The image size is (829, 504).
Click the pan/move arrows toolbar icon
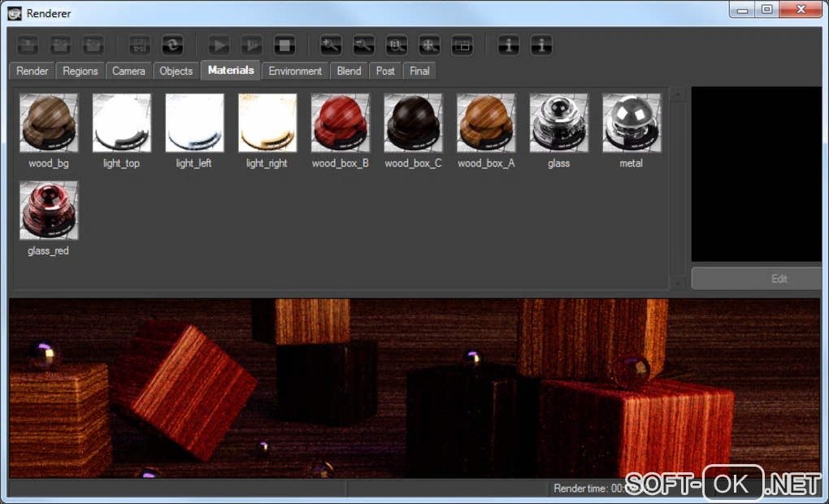tap(429, 45)
